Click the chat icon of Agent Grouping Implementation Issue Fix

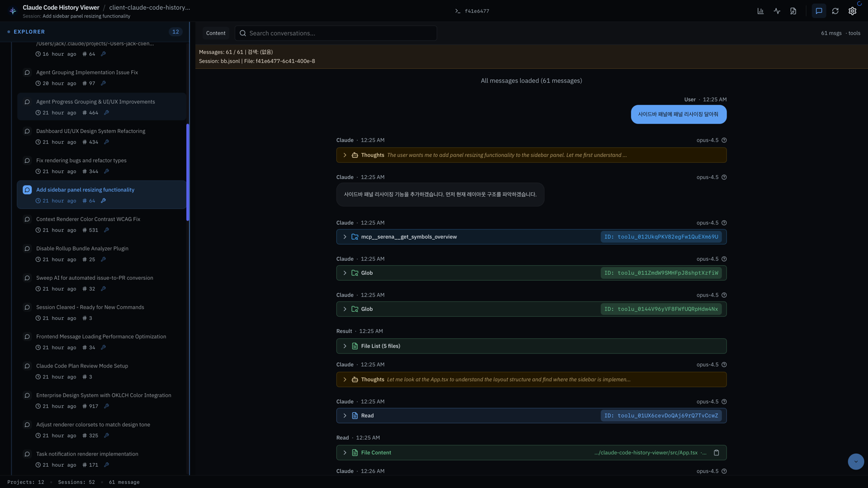coord(27,73)
